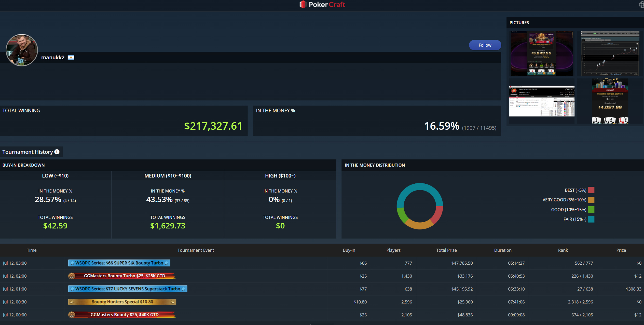Click the Jul 12, 00:30 time cell

click(15, 302)
